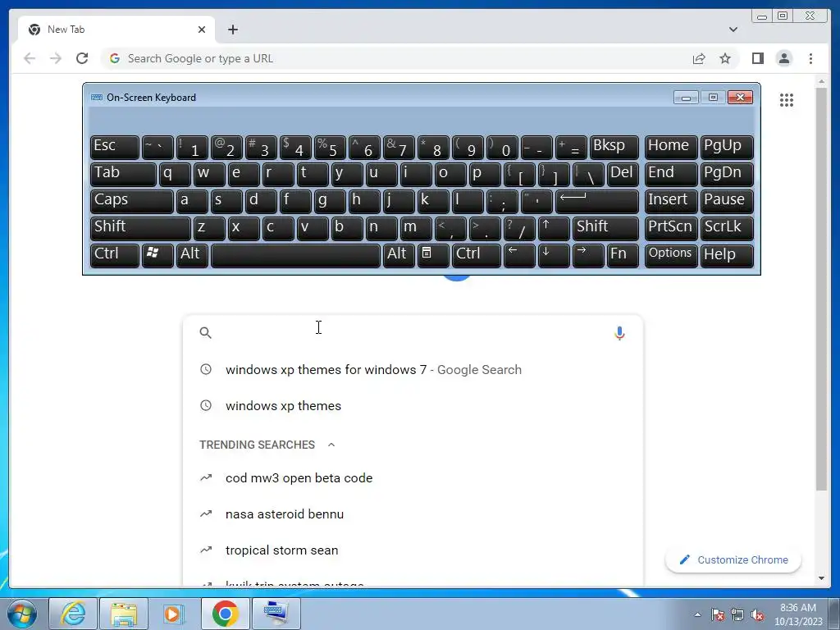Screen dimensions: 840x630
Task: Select 'tropical storm sean' trend
Action: [x=413, y=550]
